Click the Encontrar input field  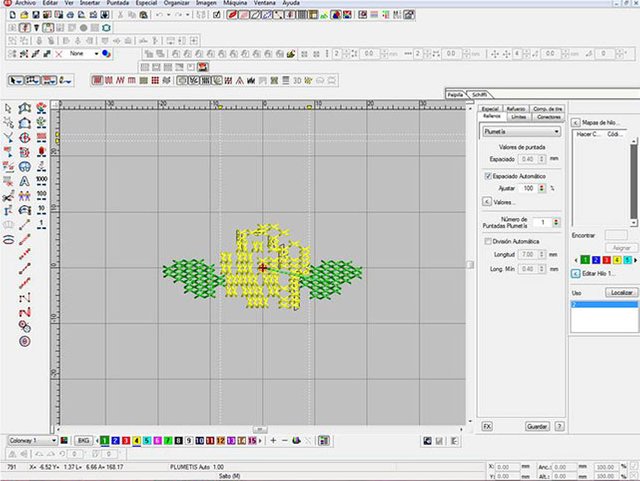click(x=616, y=235)
